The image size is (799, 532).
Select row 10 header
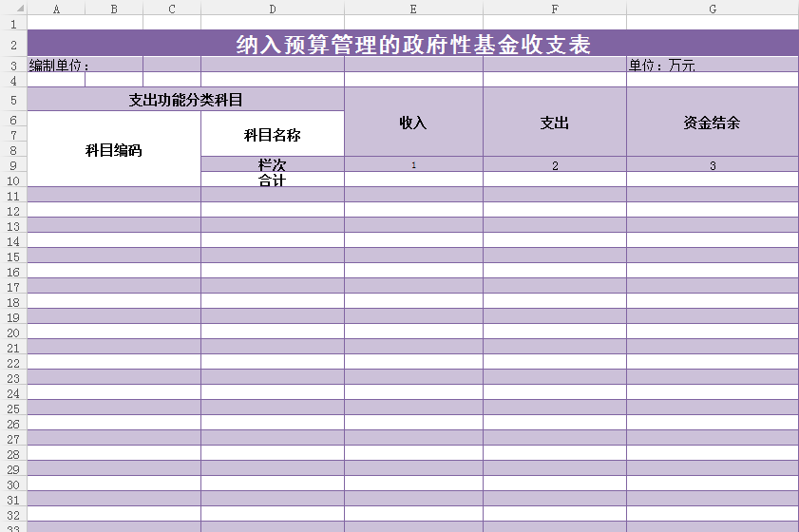pos(13,180)
